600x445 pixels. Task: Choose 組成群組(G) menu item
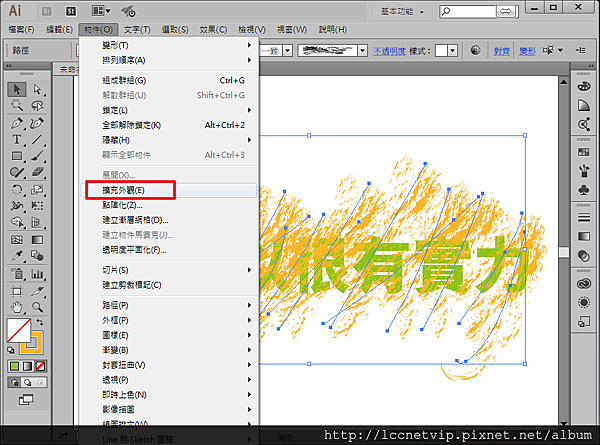pyautogui.click(x=169, y=80)
